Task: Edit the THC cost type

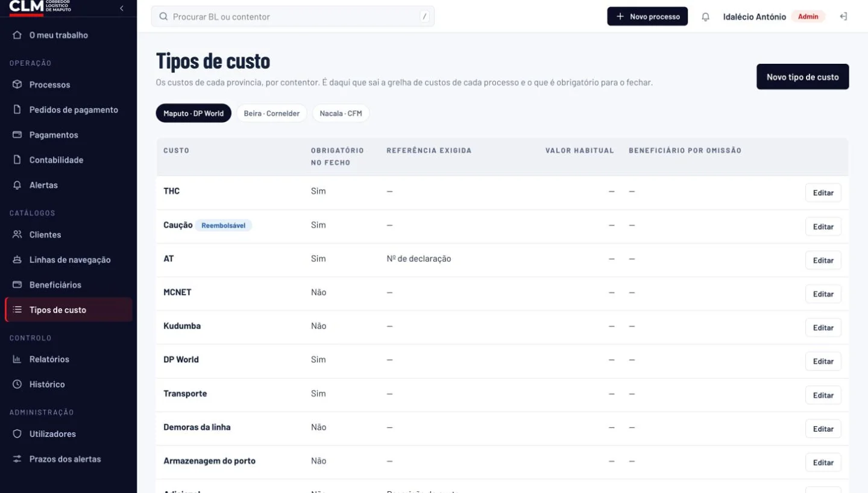Action: (x=823, y=193)
